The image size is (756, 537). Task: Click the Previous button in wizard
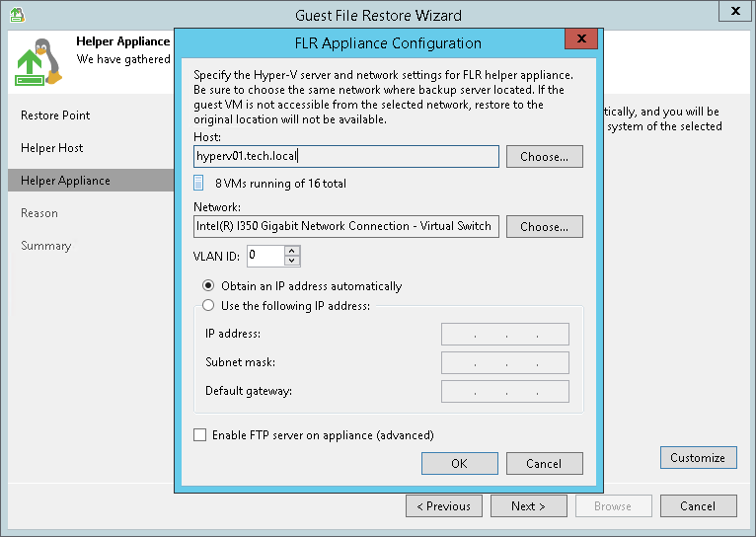point(444,505)
